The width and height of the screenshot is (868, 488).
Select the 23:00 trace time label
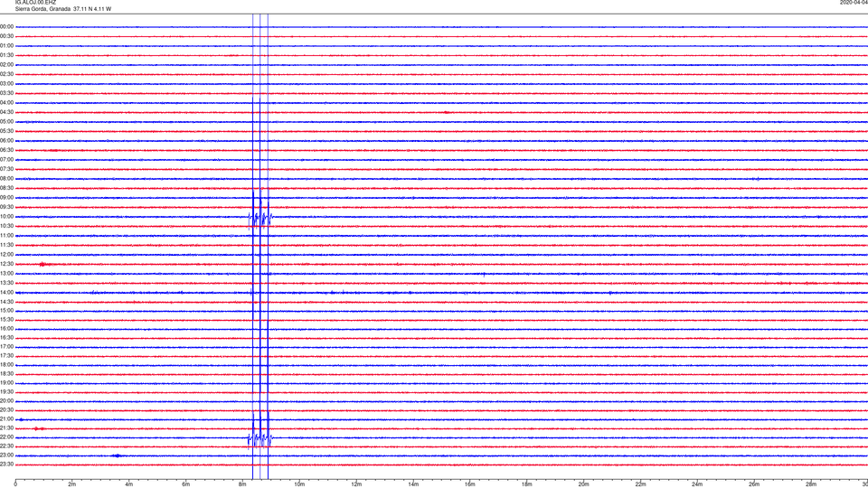[x=6, y=455]
